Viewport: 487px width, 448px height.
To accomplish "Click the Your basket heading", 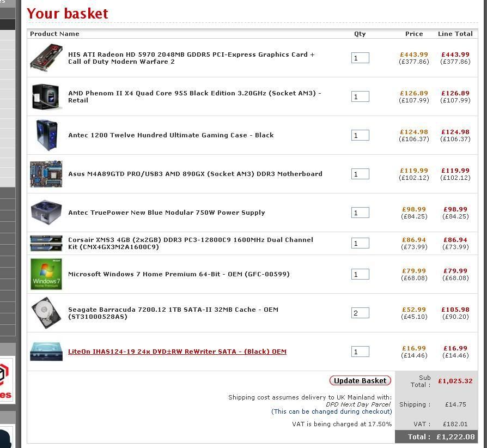I will pos(68,14).
